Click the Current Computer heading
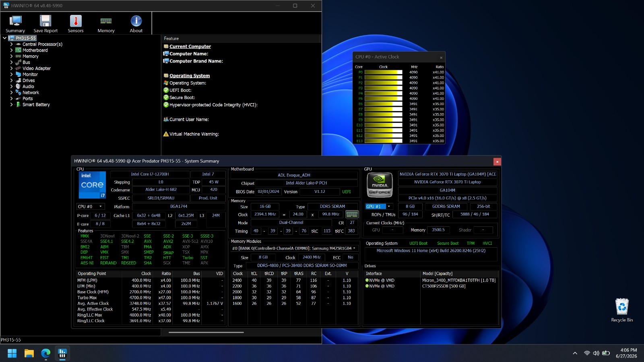The height and width of the screenshot is (362, 644). pyautogui.click(x=190, y=47)
